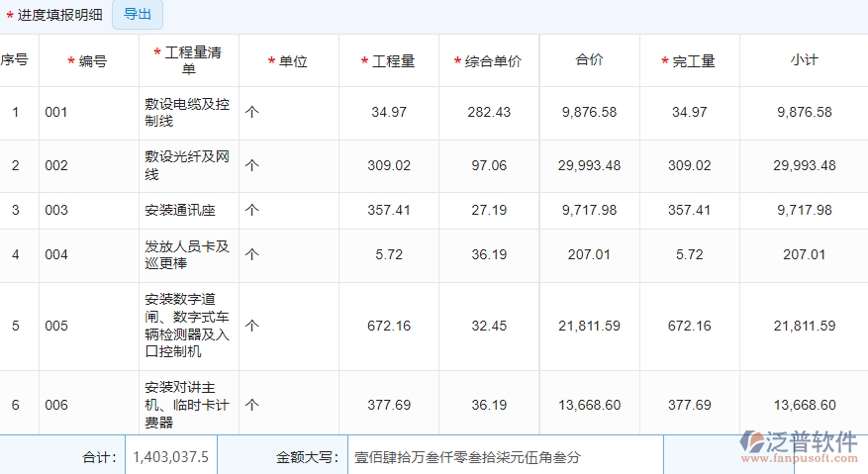Click completed quantity 34.97 under 完工量
This screenshot has height=474, width=868.
click(x=689, y=113)
